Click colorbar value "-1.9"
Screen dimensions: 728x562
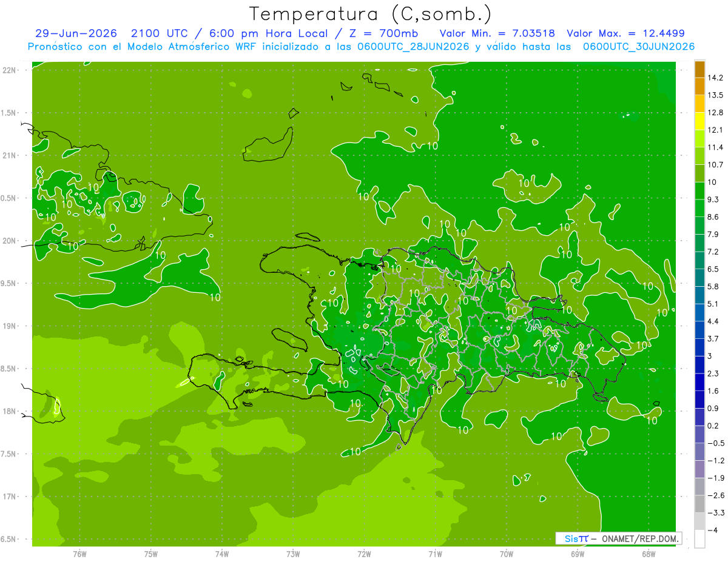715,478
